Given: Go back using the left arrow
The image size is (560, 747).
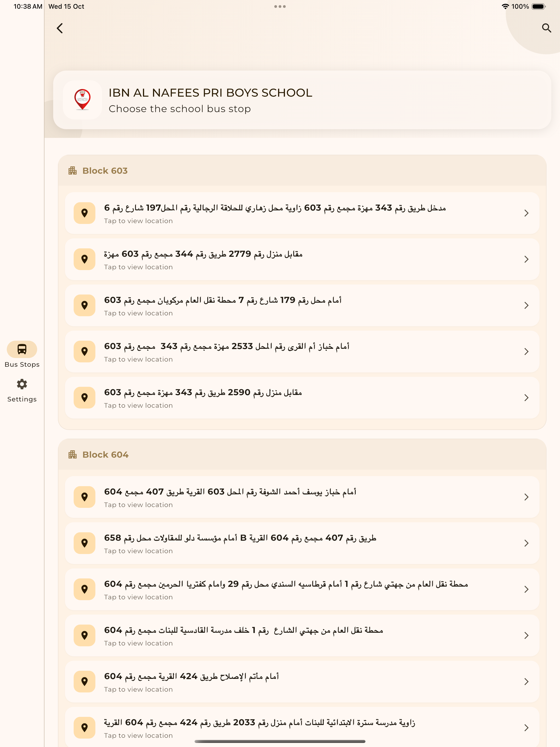Looking at the screenshot, I should [x=60, y=28].
